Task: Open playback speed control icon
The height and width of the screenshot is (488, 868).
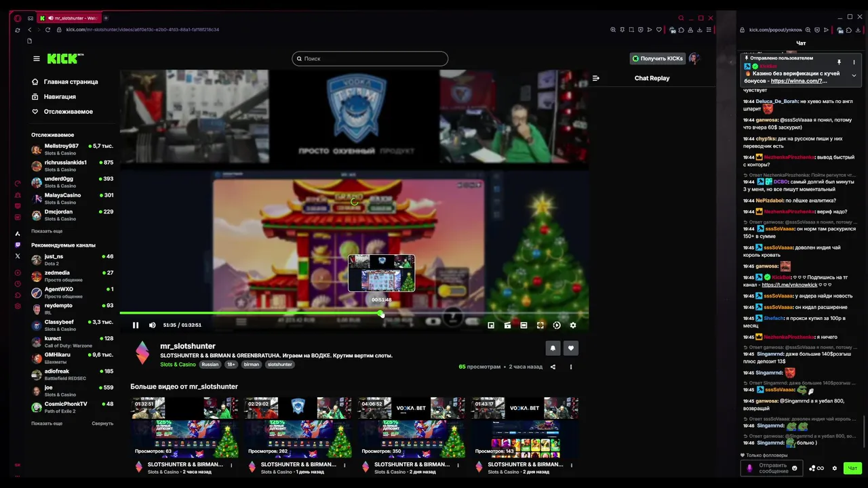Action: (x=557, y=325)
